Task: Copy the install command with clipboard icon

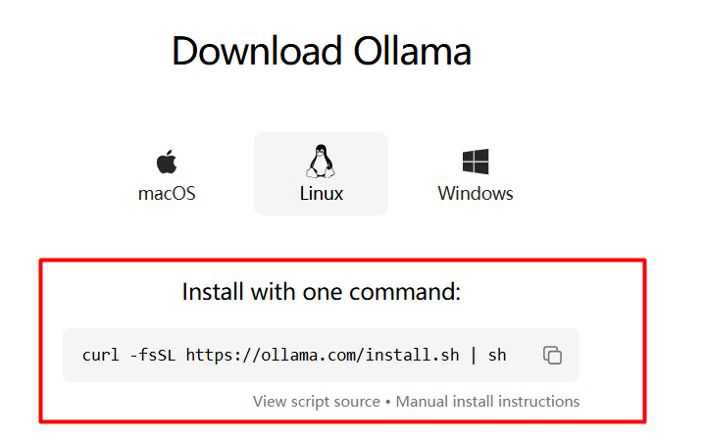Action: pos(552,355)
